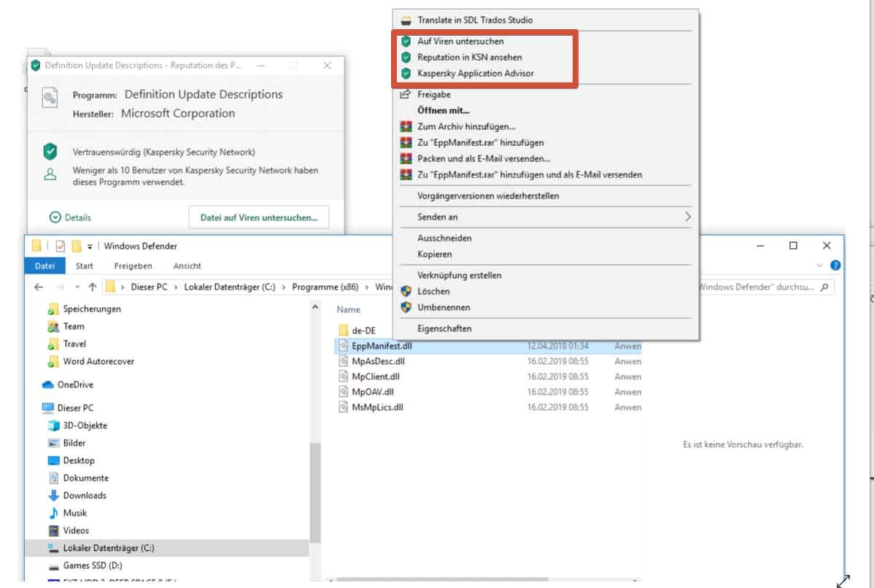Click UAC shield icon beside 'Löschen'
874x588 pixels.
(x=406, y=291)
